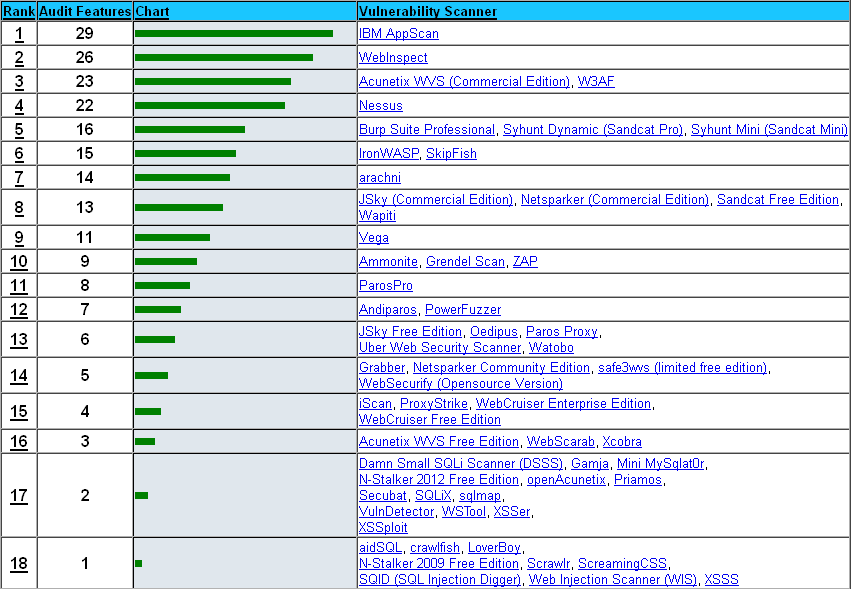This screenshot has width=851, height=589.
Task: Open the Oedipus link
Action: coord(494,332)
